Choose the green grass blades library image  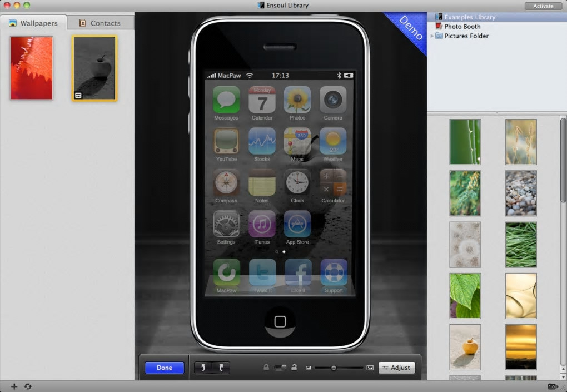click(x=521, y=245)
